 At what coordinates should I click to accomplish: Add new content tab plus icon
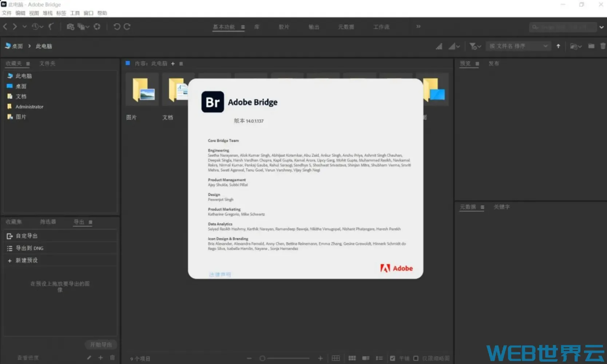coord(173,64)
